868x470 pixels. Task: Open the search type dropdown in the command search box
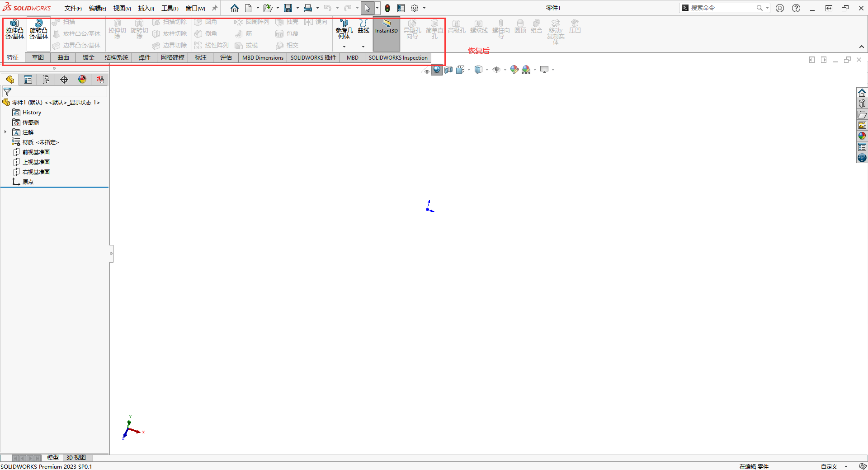[767, 8]
